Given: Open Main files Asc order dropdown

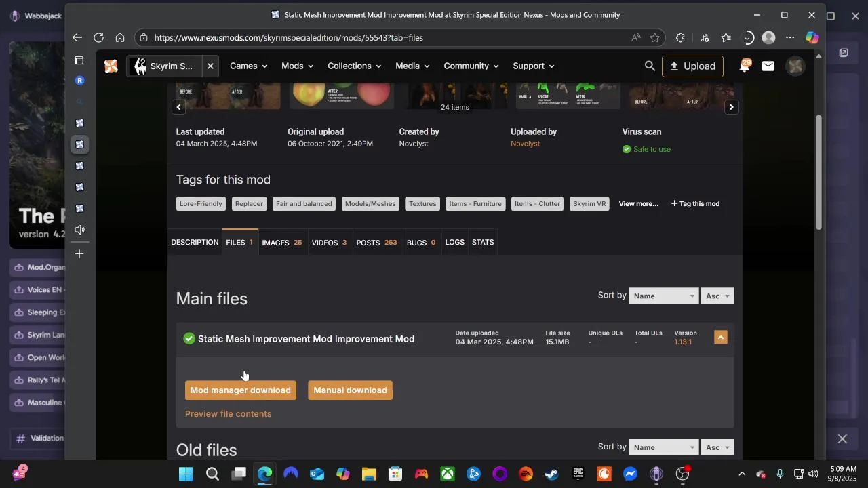Looking at the screenshot, I should [717, 296].
